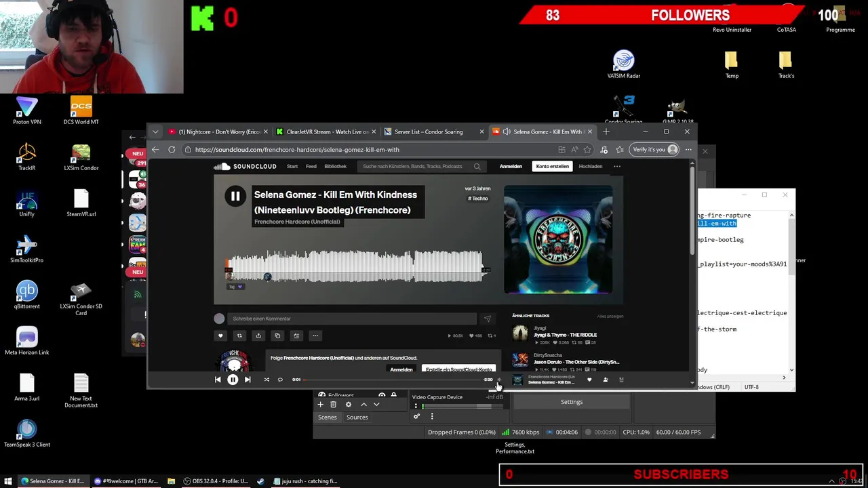Image resolution: width=868 pixels, height=488 pixels.
Task: Click the 'Verify it's you' profile button
Action: tap(654, 150)
